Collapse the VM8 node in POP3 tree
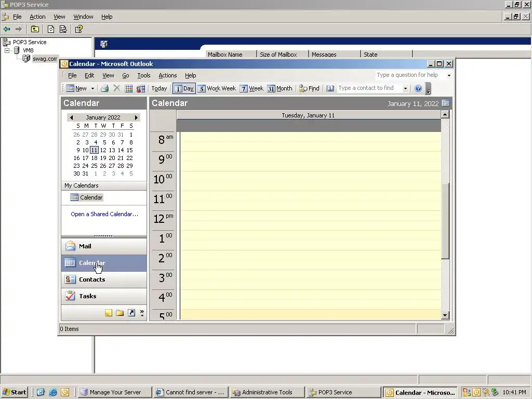The width and height of the screenshot is (532, 399). [7, 50]
